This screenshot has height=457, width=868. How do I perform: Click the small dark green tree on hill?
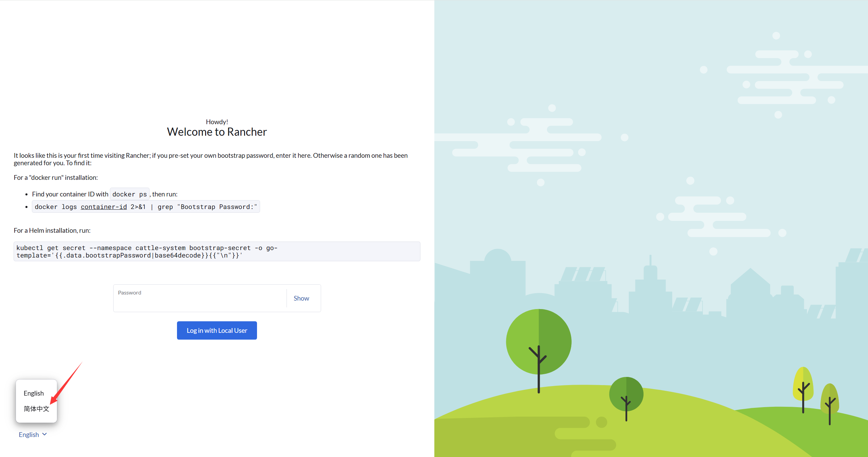[626, 395]
